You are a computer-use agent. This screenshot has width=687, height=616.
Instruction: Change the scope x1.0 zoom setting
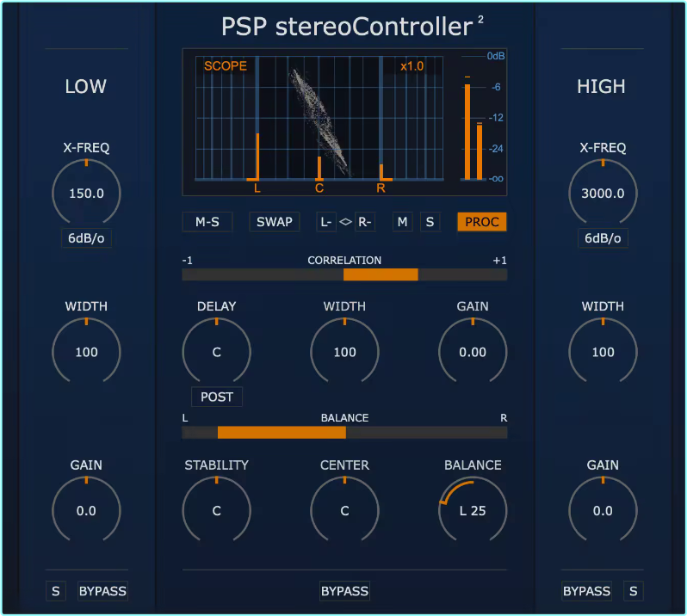click(x=412, y=65)
